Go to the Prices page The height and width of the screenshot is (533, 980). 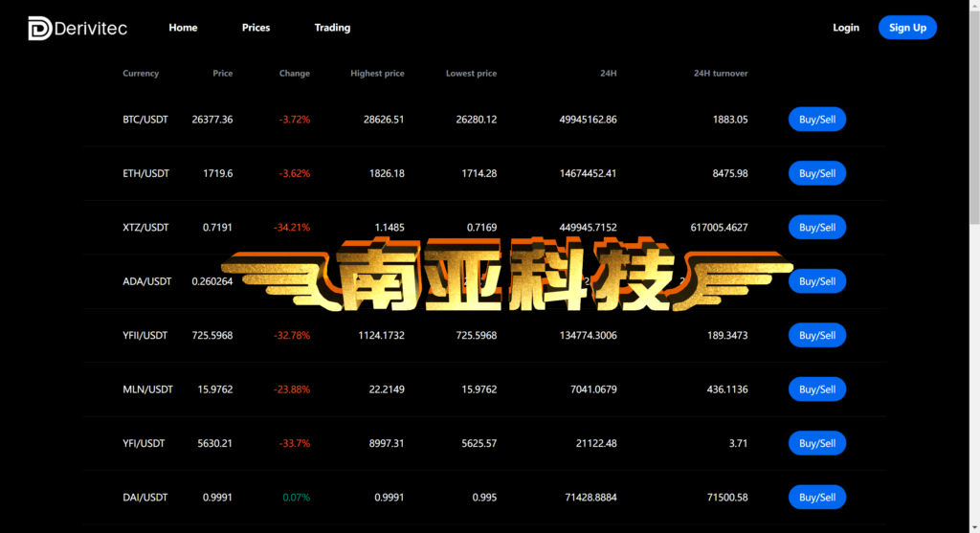[256, 28]
